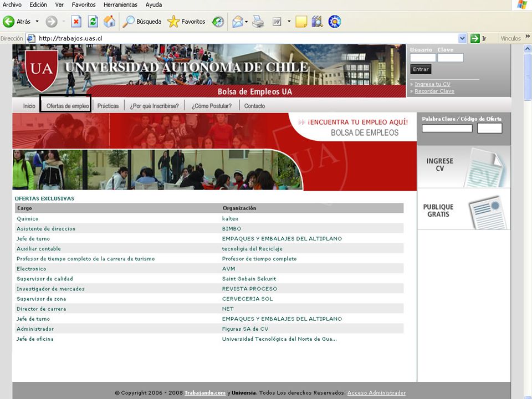Open ¿Cómo Postular? tab
The width and height of the screenshot is (532, 399).
click(x=212, y=106)
